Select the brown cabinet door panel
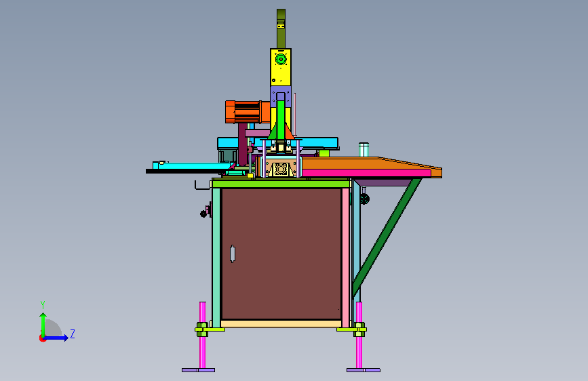Viewport: 588px width, 381px height. pos(281,254)
